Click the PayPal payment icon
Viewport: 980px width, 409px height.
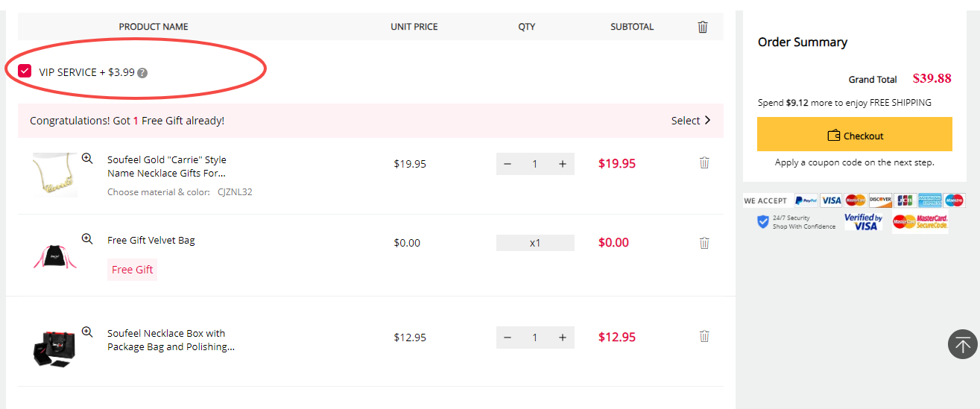click(806, 200)
